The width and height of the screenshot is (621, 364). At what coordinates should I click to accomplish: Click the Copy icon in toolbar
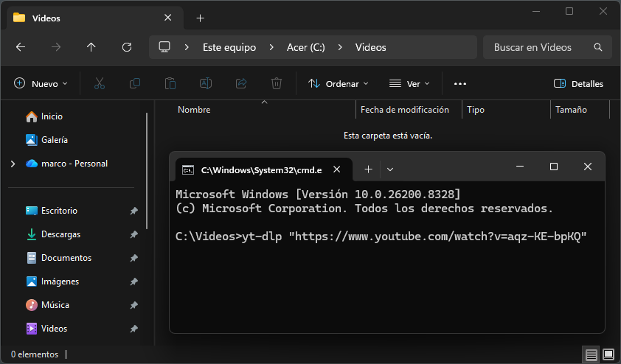pyautogui.click(x=135, y=83)
